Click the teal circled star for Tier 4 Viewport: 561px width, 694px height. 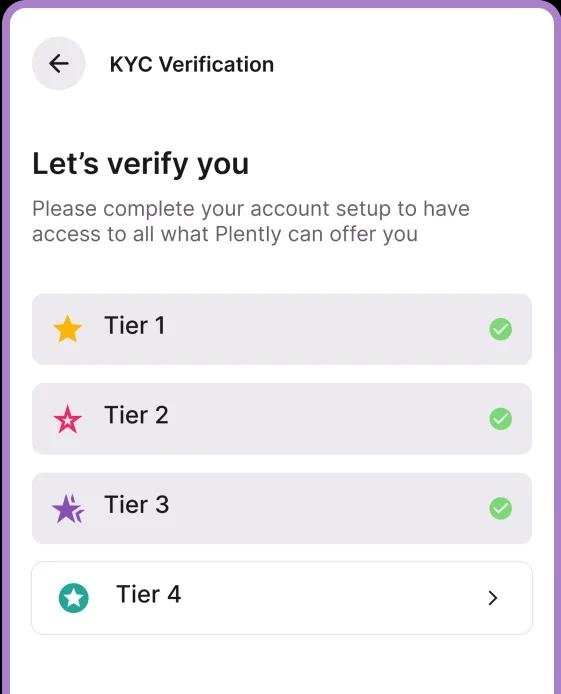(73, 598)
